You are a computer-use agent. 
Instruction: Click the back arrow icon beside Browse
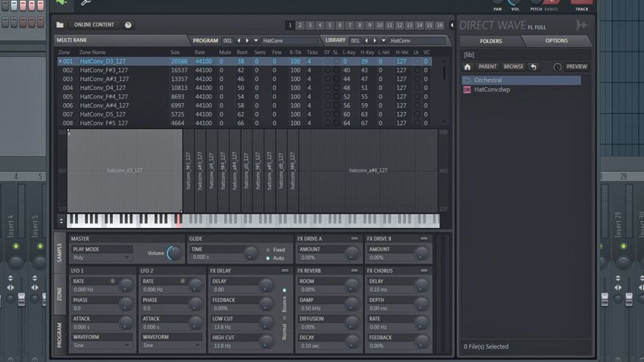533,67
